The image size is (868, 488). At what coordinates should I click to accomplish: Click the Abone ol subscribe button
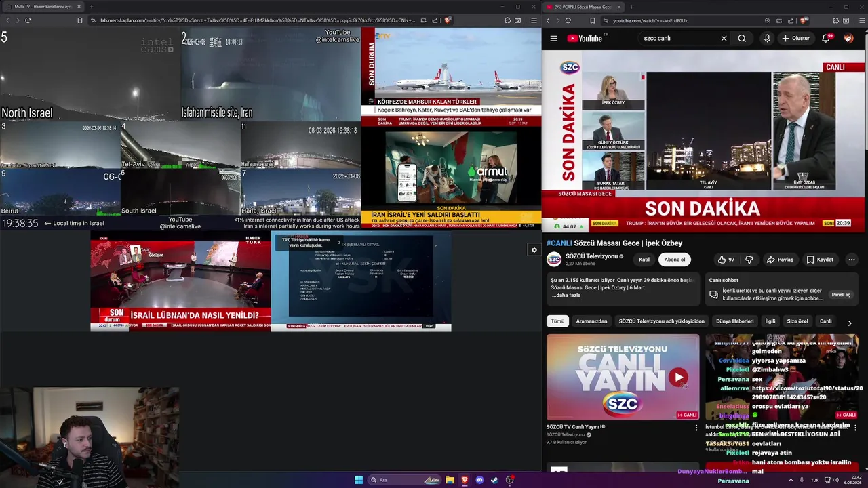click(675, 260)
